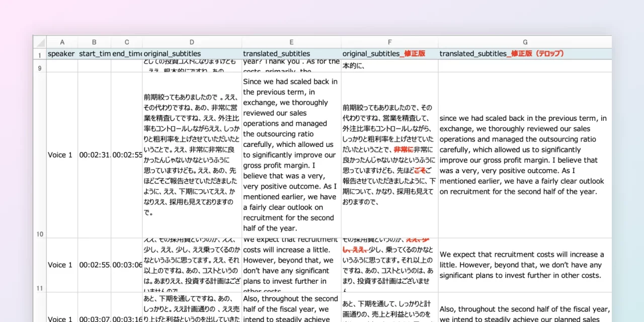Viewport: 644px width, 322px height.
Task: Select column B header
Action: [x=94, y=42]
